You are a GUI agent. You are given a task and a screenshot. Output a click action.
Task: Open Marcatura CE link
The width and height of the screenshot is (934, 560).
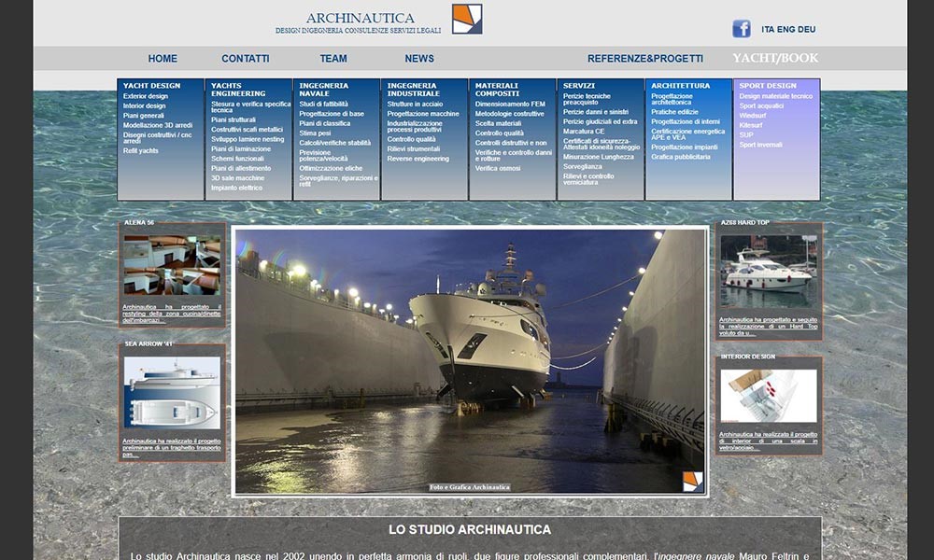point(584,132)
